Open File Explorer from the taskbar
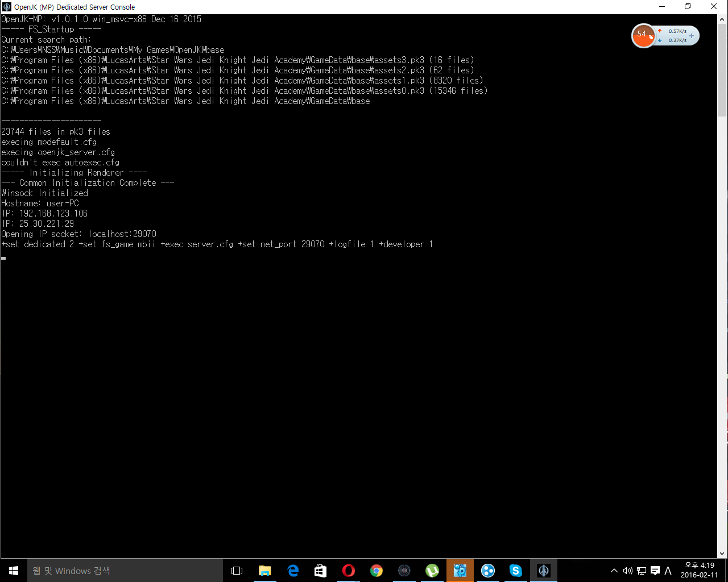Screen dimensions: 728x582 265,571
